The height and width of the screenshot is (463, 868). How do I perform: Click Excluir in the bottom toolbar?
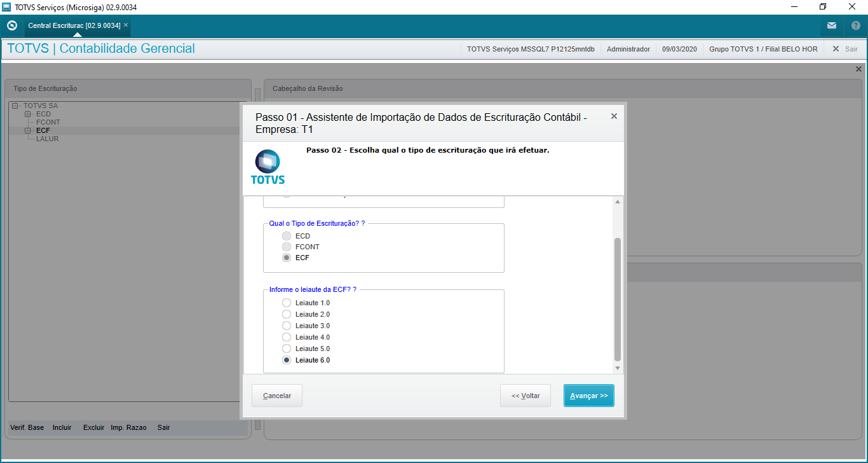(x=93, y=427)
